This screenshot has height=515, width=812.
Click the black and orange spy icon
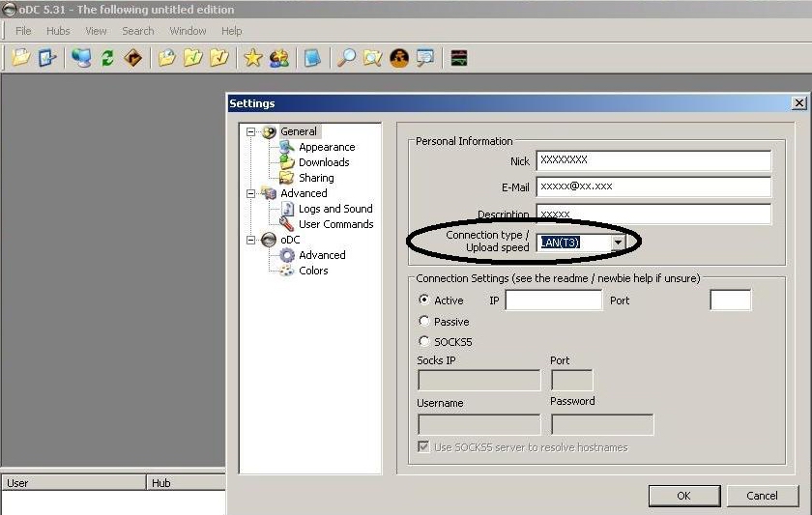coord(398,57)
